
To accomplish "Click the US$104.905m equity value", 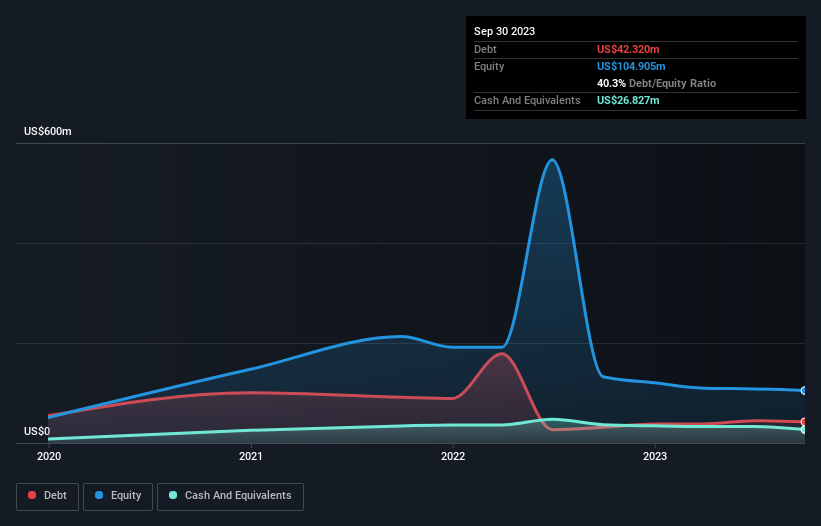I will click(x=631, y=66).
